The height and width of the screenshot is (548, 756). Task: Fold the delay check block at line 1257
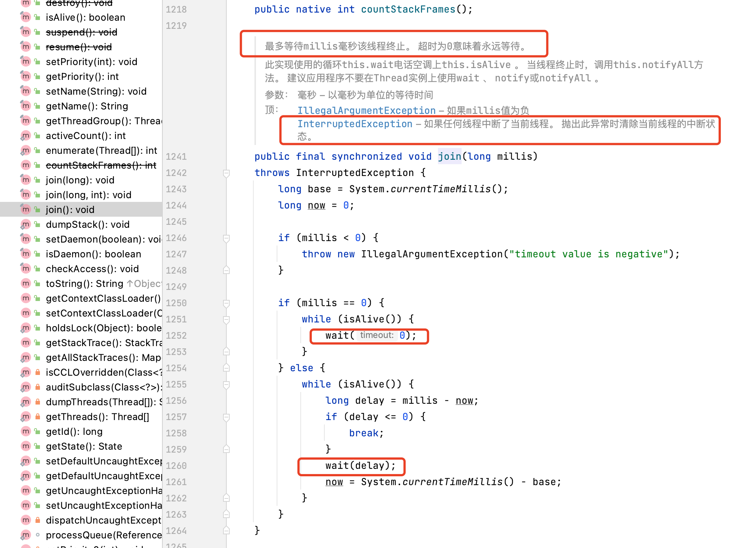226,417
